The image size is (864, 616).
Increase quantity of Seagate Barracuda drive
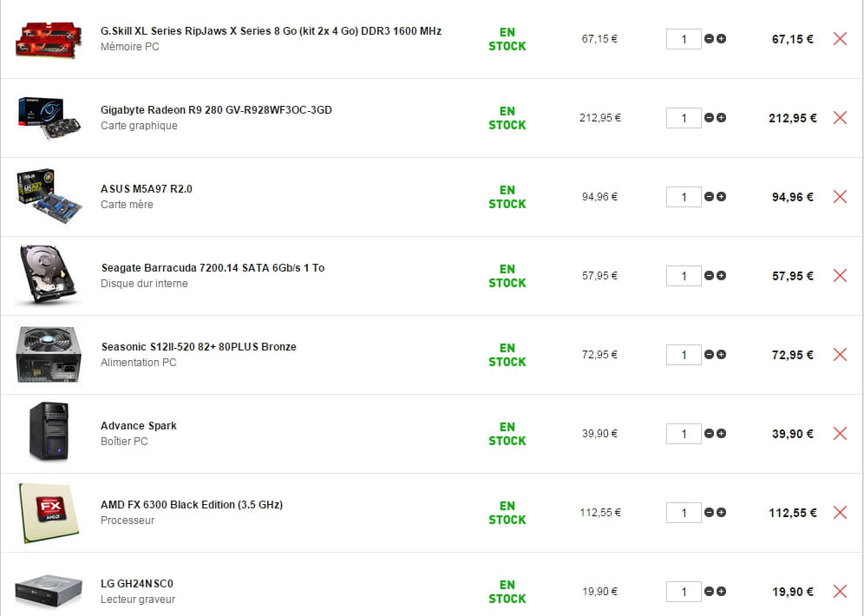point(722,276)
